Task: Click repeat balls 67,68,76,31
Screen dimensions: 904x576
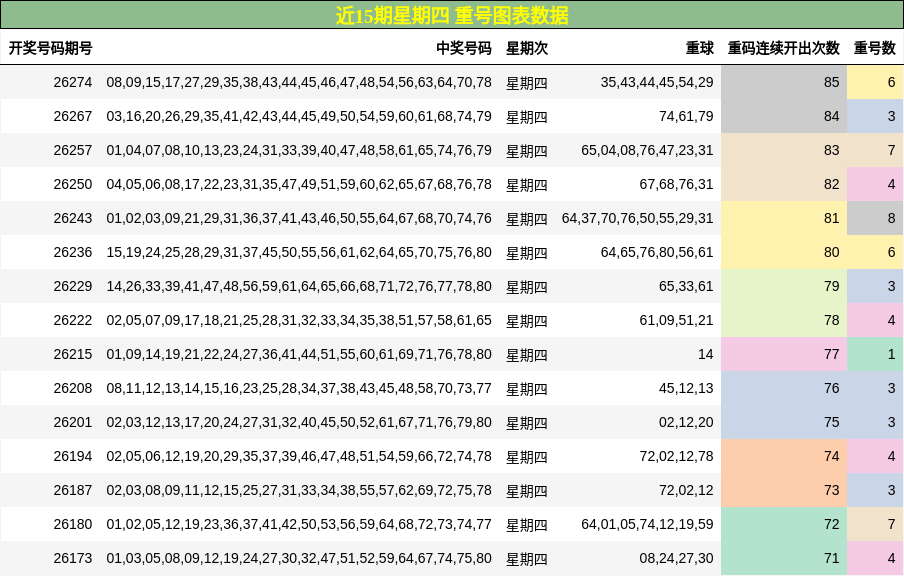Action: pyautogui.click(x=676, y=185)
